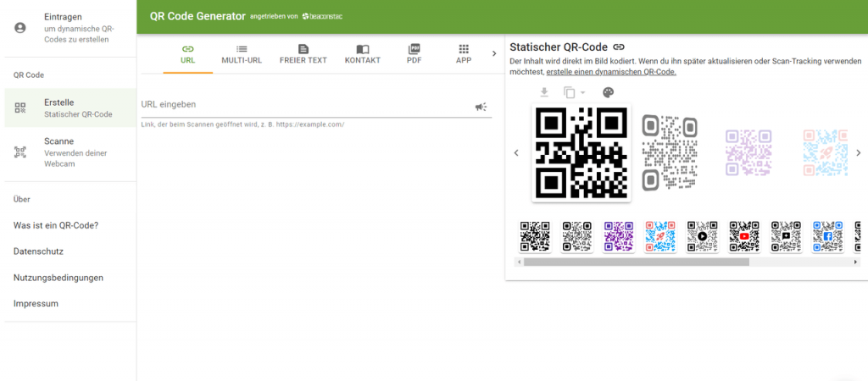Show more QR types with tab chevron
Screen dimensions: 868x381
[x=494, y=53]
